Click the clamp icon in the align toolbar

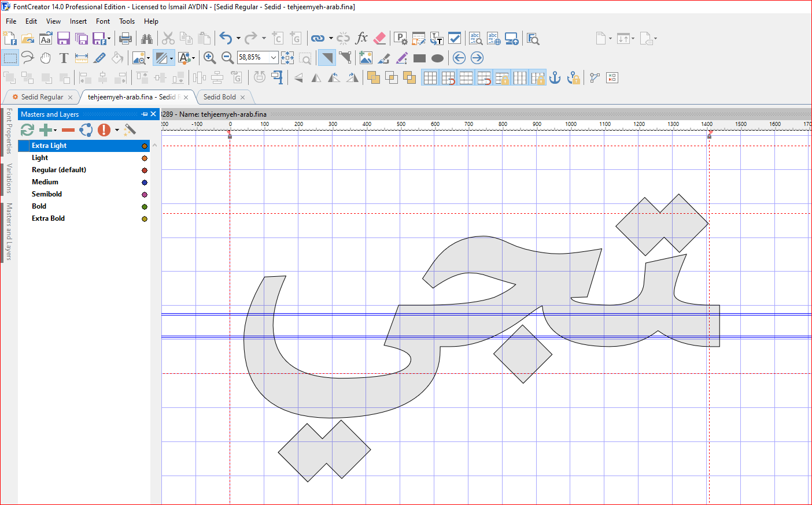[278, 77]
